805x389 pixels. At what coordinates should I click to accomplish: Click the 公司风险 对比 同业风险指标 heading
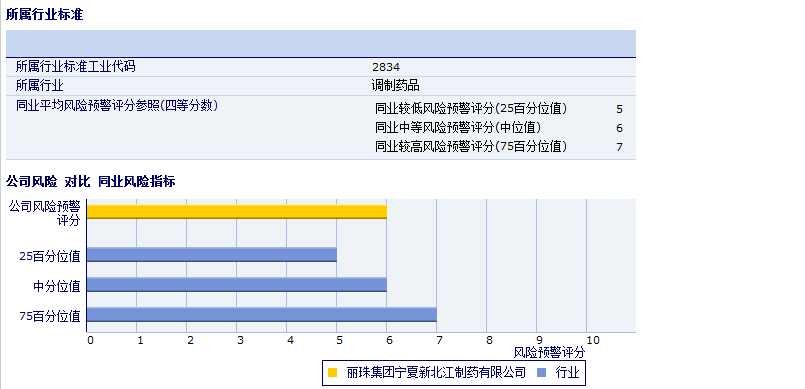tap(90, 181)
